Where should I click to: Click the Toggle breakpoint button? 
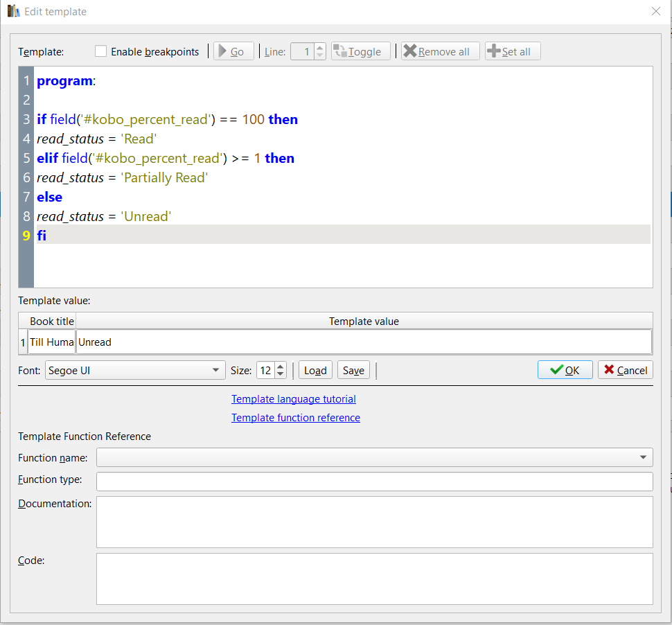coord(357,52)
